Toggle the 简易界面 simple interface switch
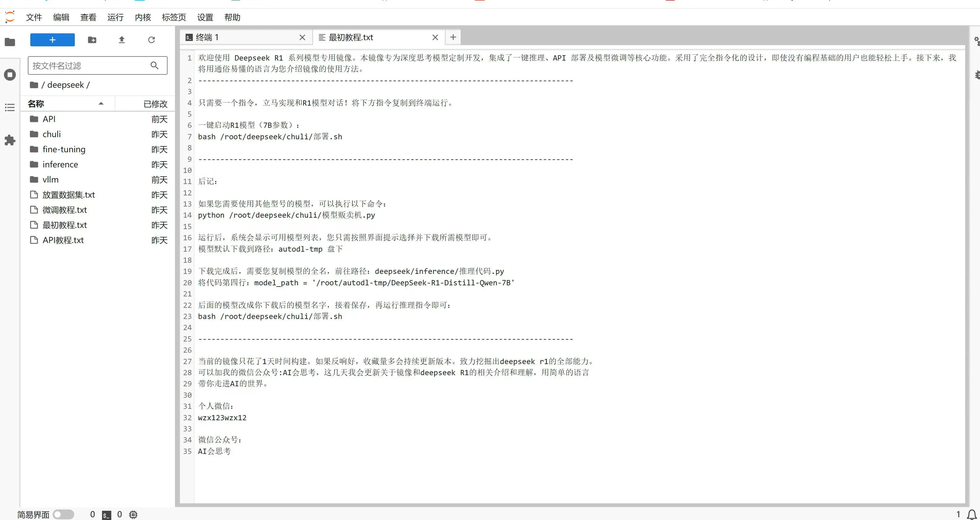The height and width of the screenshot is (520, 980). [63, 514]
